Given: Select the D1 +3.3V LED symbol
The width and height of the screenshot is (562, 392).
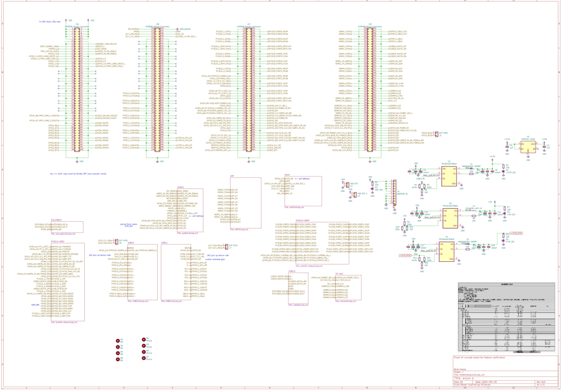Looking at the screenshot, I should (504, 171).
